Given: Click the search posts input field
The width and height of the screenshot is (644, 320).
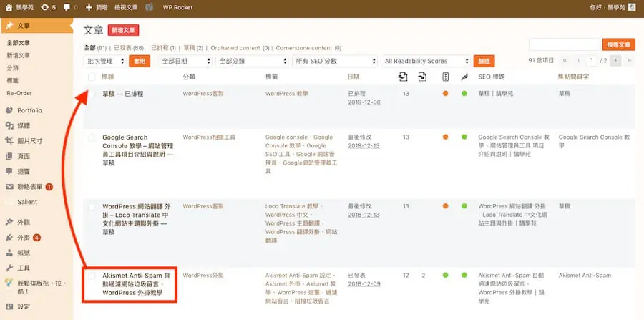Looking at the screenshot, I should click(565, 44).
